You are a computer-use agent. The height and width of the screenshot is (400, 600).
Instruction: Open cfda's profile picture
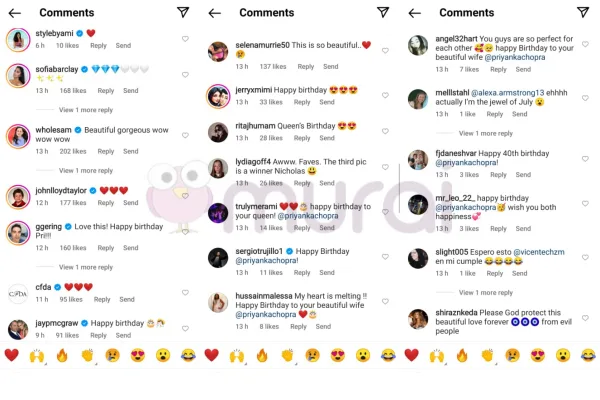(18, 294)
